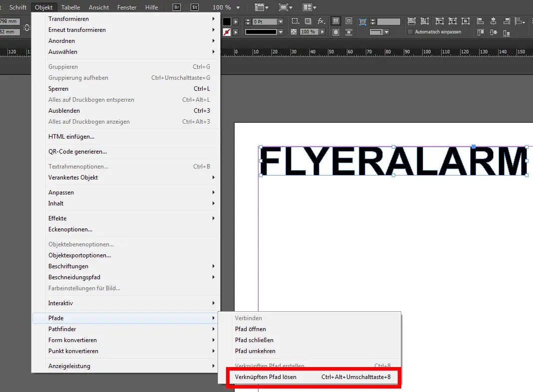Expand the Pathfinder submenu
This screenshot has width=533, height=392.
pos(62,329)
